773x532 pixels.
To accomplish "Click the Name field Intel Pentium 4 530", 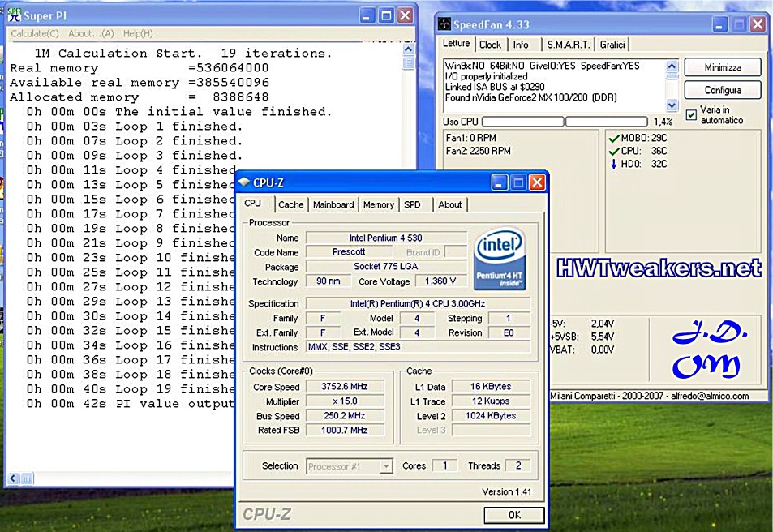I will [386, 238].
